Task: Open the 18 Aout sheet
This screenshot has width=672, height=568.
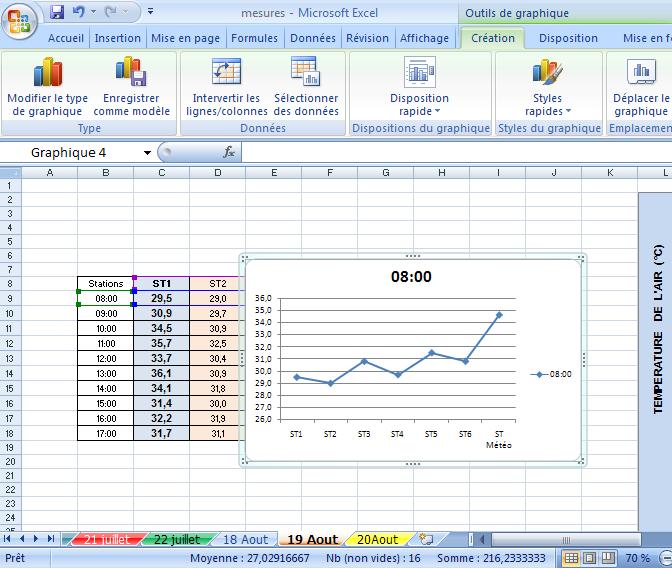Action: [246, 539]
